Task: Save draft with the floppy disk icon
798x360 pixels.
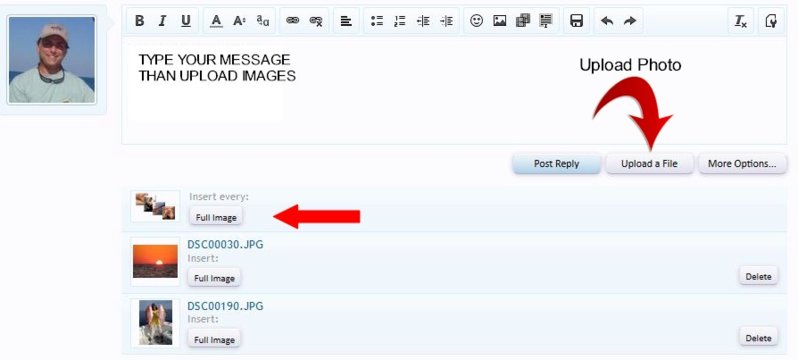Action: [x=576, y=21]
